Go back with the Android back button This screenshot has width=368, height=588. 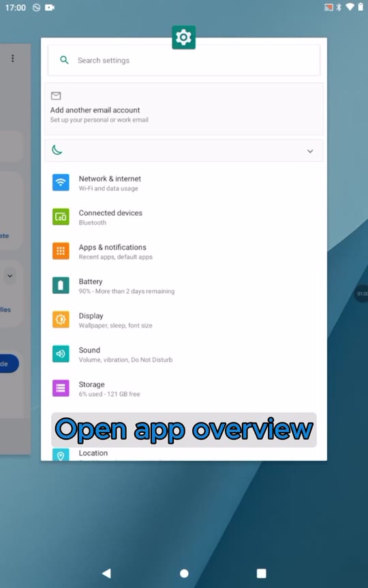tap(106, 572)
